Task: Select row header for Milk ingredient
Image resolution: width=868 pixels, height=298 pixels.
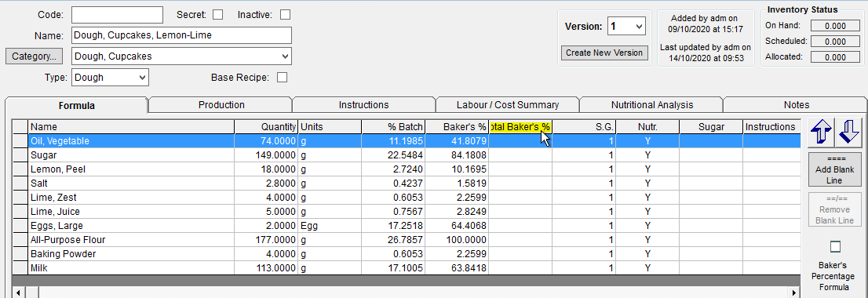Action: click(x=20, y=268)
